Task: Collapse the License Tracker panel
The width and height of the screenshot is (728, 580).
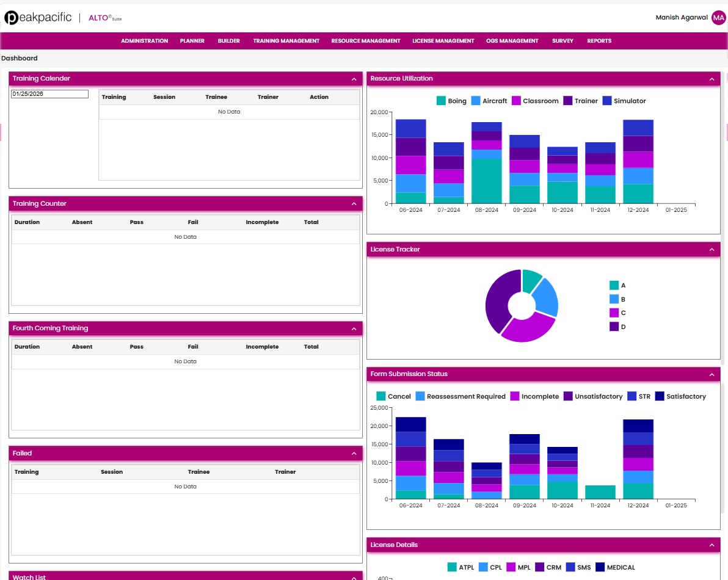Action: pos(712,250)
